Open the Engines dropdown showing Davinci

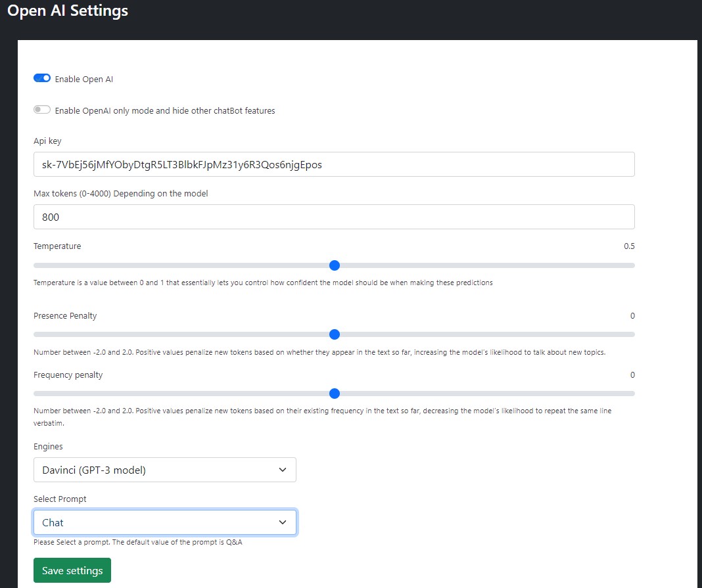165,470
